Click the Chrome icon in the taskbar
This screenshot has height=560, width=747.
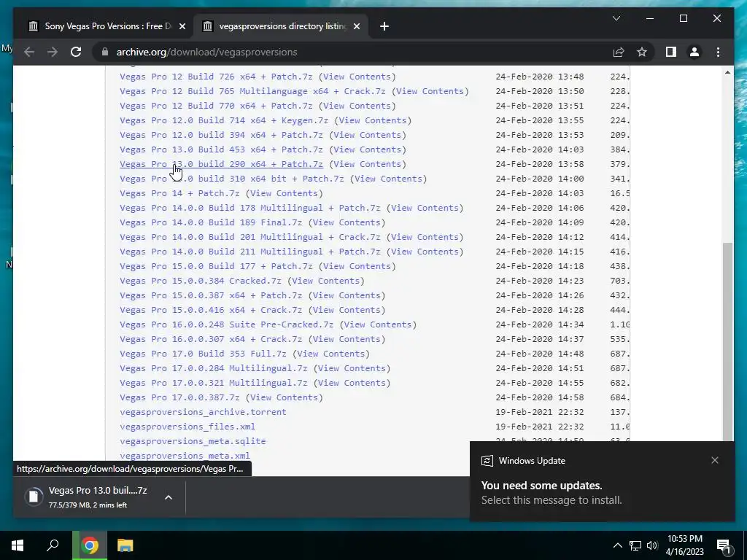point(90,545)
